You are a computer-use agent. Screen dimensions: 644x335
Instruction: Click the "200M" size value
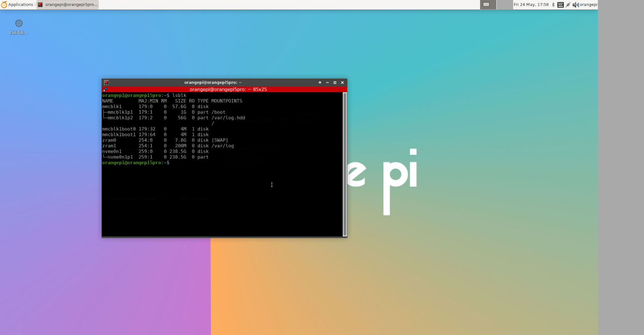pos(181,146)
